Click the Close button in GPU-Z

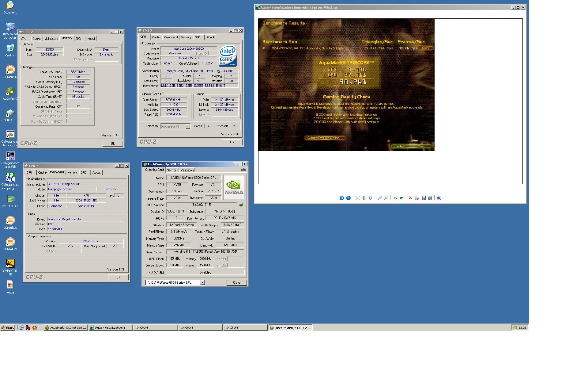point(237,283)
